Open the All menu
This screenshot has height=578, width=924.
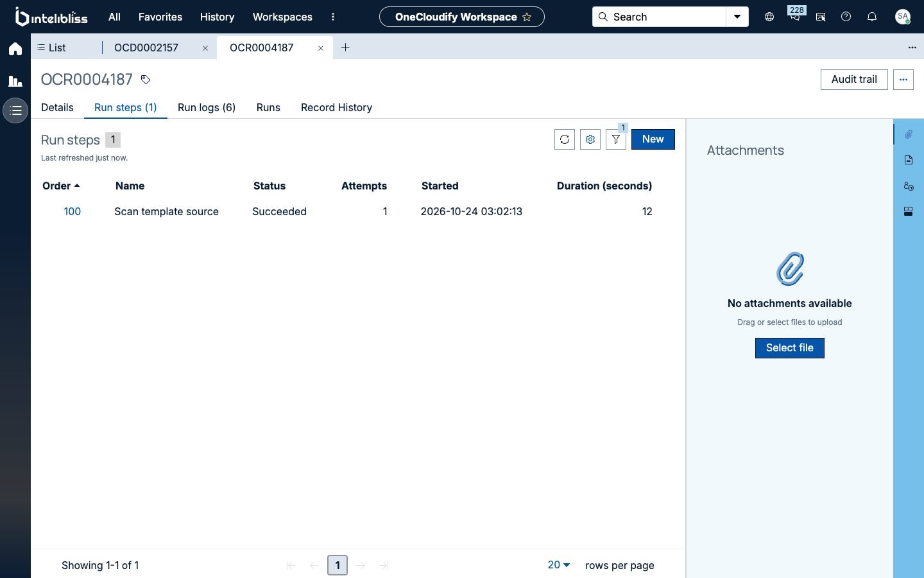coord(114,17)
